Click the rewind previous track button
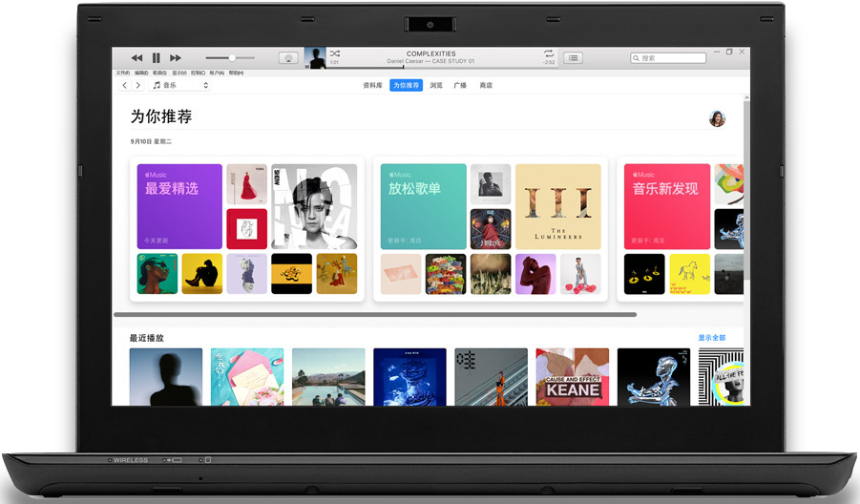The width and height of the screenshot is (860, 504). coord(136,57)
